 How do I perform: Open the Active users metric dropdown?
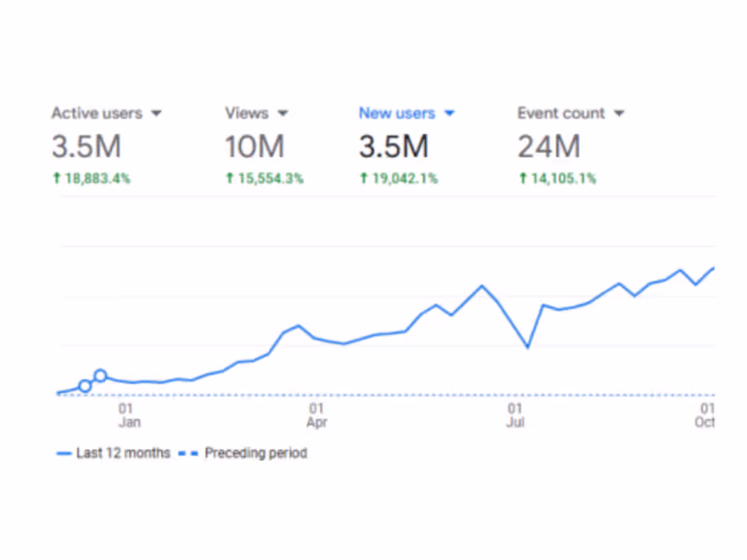(x=157, y=113)
